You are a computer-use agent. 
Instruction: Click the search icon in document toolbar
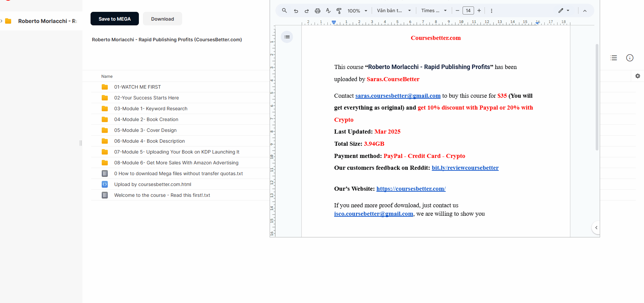coord(284,11)
